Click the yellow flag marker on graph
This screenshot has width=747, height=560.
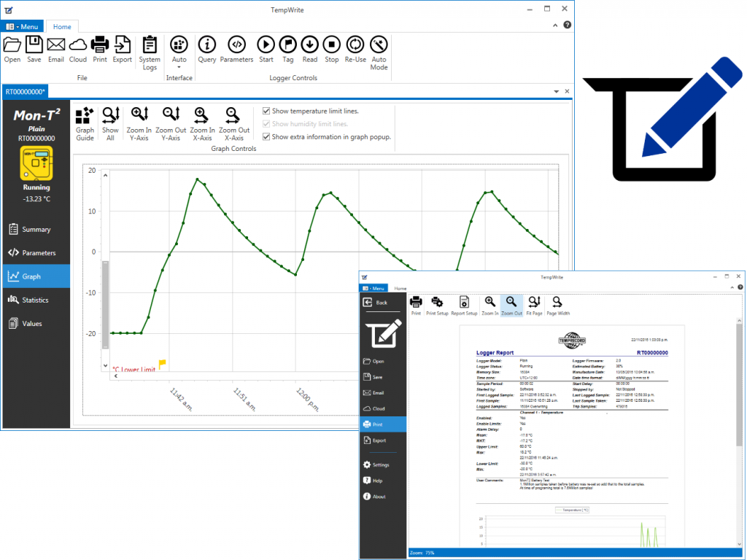(162, 365)
